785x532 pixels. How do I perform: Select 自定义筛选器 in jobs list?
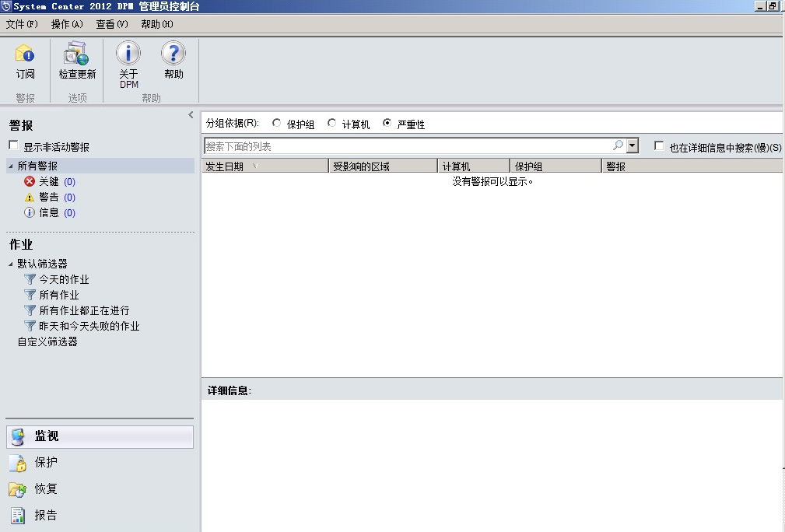[x=47, y=341]
